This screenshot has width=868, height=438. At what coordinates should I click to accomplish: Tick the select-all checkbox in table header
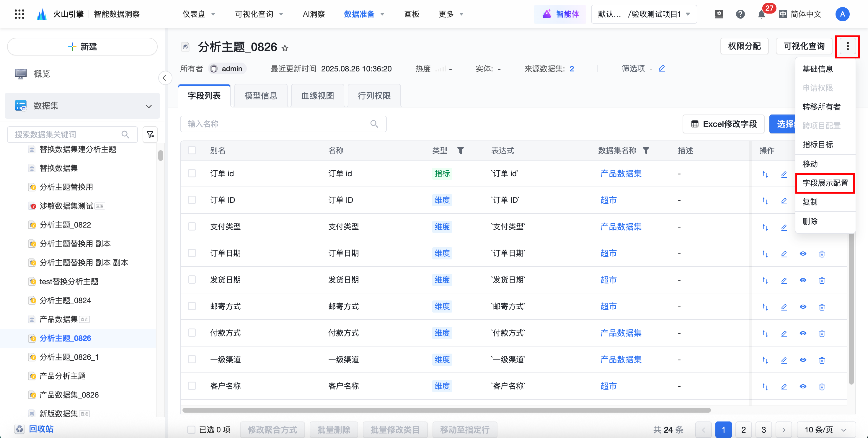(x=192, y=150)
